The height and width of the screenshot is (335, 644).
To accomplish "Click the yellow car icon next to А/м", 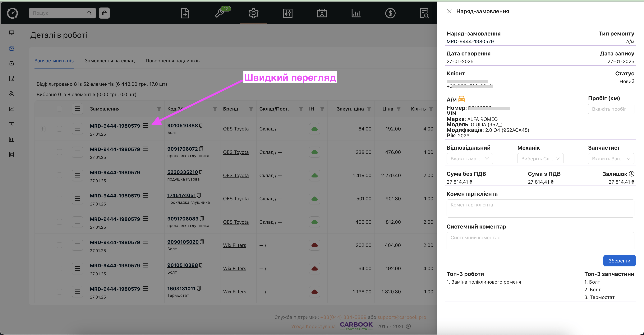I will [x=462, y=99].
